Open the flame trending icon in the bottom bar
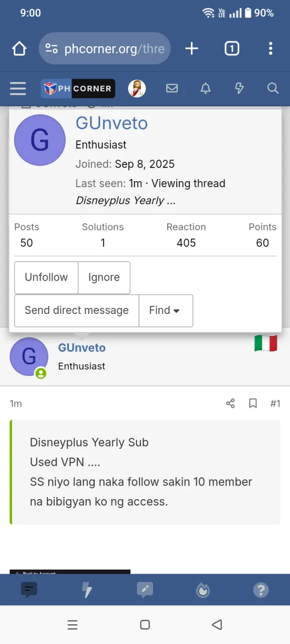 pyautogui.click(x=203, y=590)
